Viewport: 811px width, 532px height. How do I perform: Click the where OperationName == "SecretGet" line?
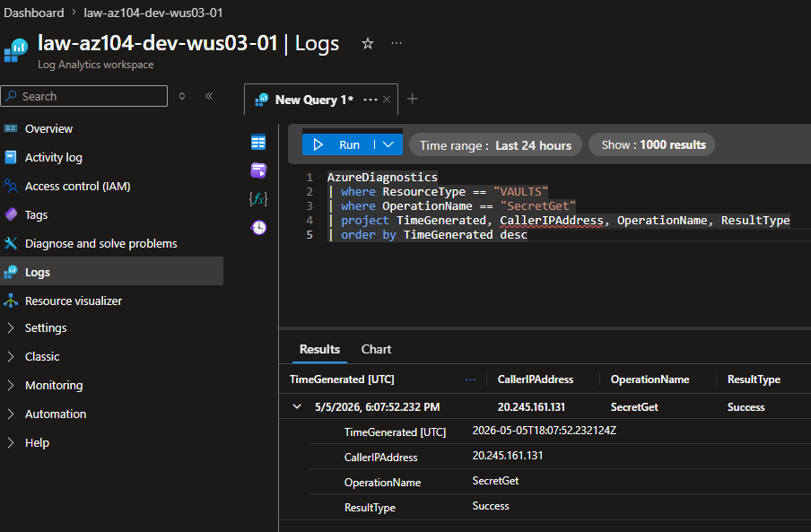tap(451, 205)
